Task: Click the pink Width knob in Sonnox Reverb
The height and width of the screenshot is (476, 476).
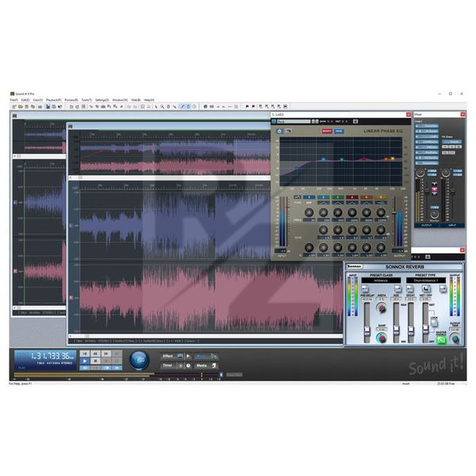Action: [382, 309]
